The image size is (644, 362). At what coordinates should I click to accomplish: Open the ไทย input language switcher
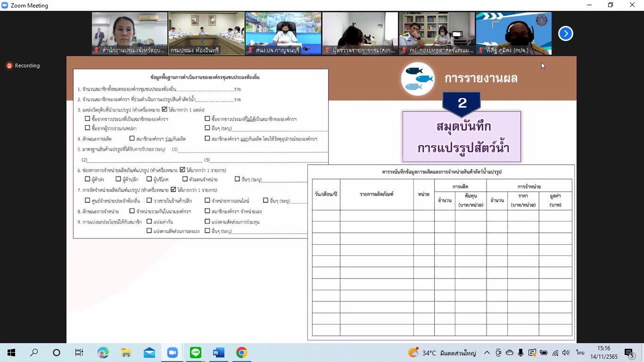[580, 353]
